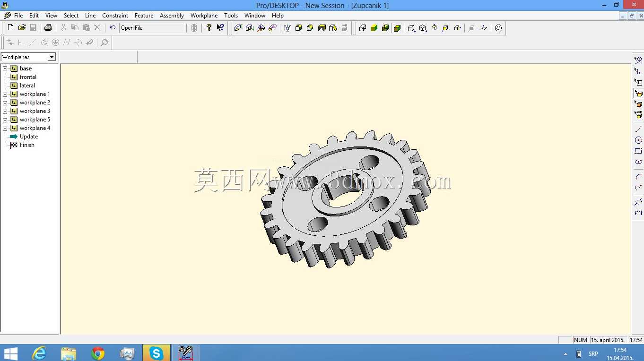Screen dimensions: 644x361
Task: Click the Plan view cube icon
Action: pyautogui.click(x=434, y=28)
